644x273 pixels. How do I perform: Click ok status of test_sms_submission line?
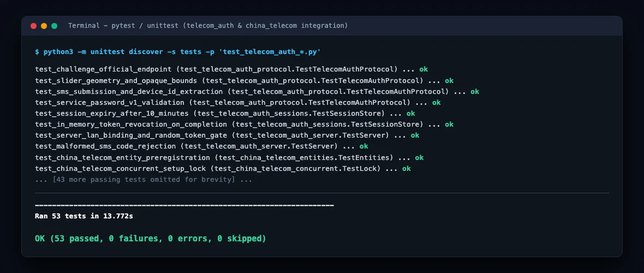point(475,92)
